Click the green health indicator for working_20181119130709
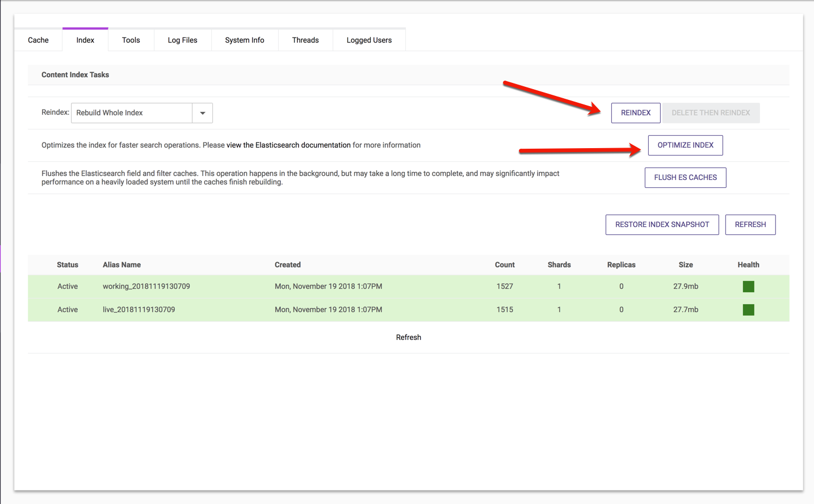 tap(748, 287)
